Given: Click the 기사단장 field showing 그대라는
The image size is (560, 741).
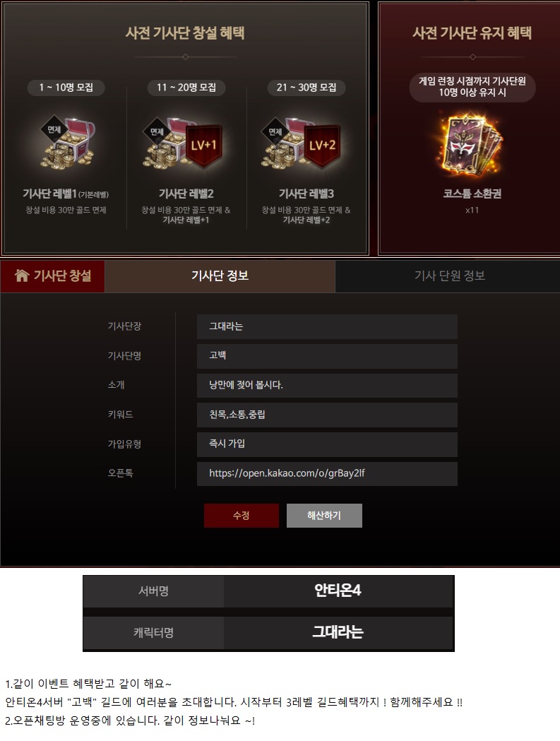Looking at the screenshot, I should tap(327, 326).
